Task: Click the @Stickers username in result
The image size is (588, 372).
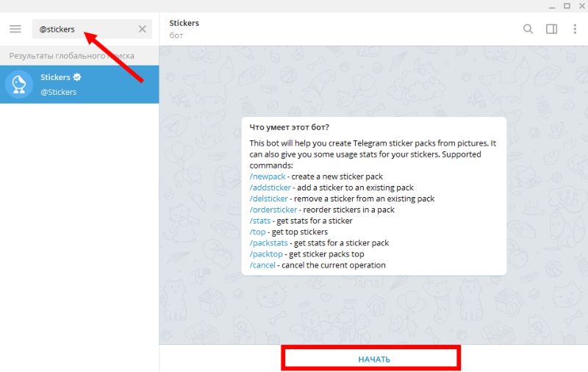Action: tap(59, 92)
